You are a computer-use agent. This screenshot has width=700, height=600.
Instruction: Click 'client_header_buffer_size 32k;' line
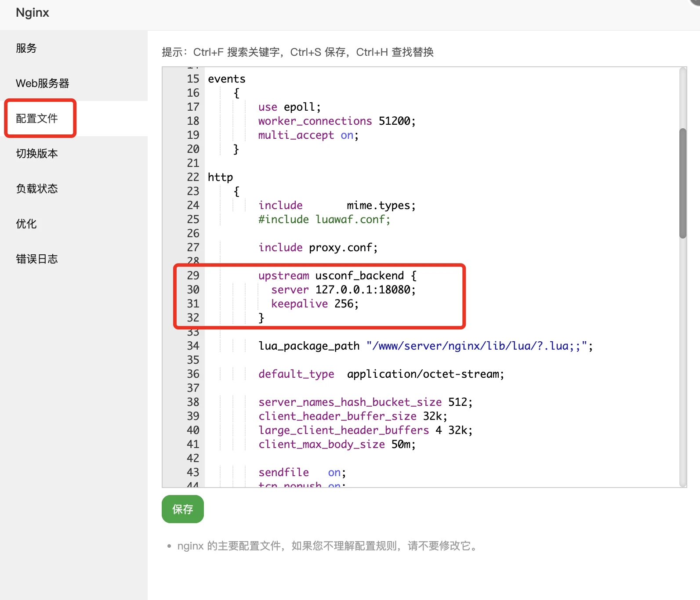point(353,416)
